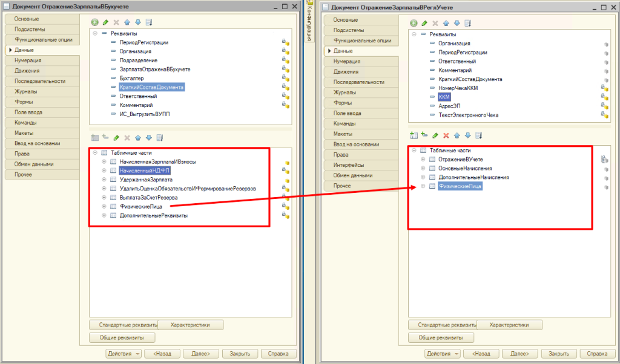Click sort list icon above left Табличные части
The width and height of the screenshot is (620, 364).
[160, 138]
